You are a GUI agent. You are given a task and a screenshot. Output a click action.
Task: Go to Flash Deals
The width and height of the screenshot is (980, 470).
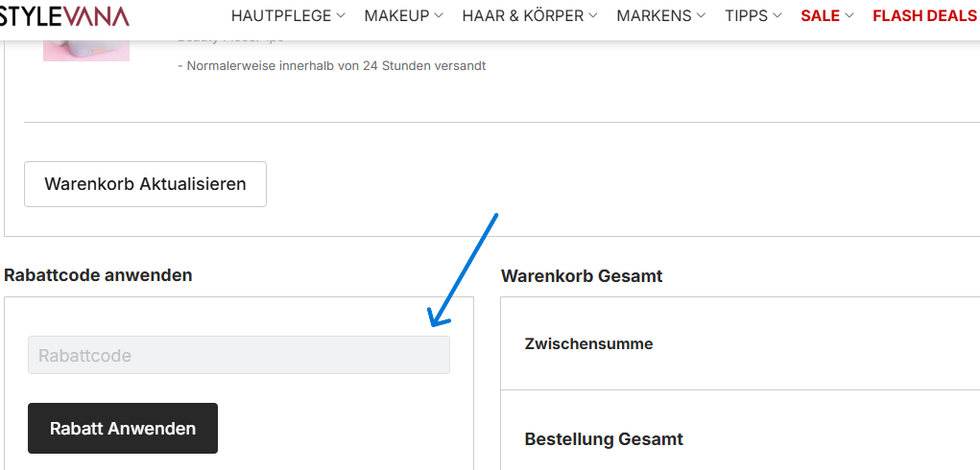[x=925, y=15]
